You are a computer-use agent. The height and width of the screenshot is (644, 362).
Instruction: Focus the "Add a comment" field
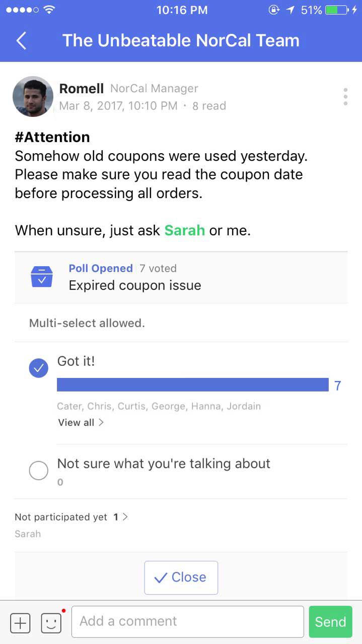(187, 621)
